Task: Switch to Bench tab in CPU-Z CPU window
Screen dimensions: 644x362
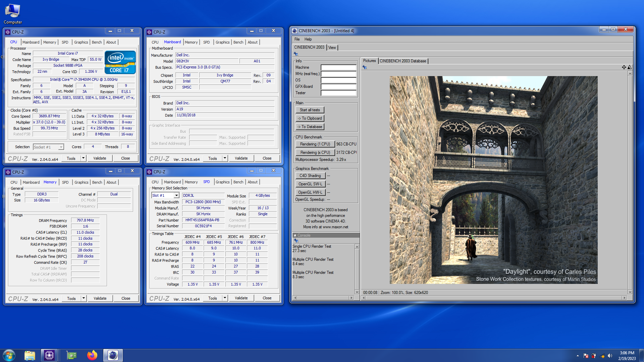Action: pyautogui.click(x=97, y=42)
